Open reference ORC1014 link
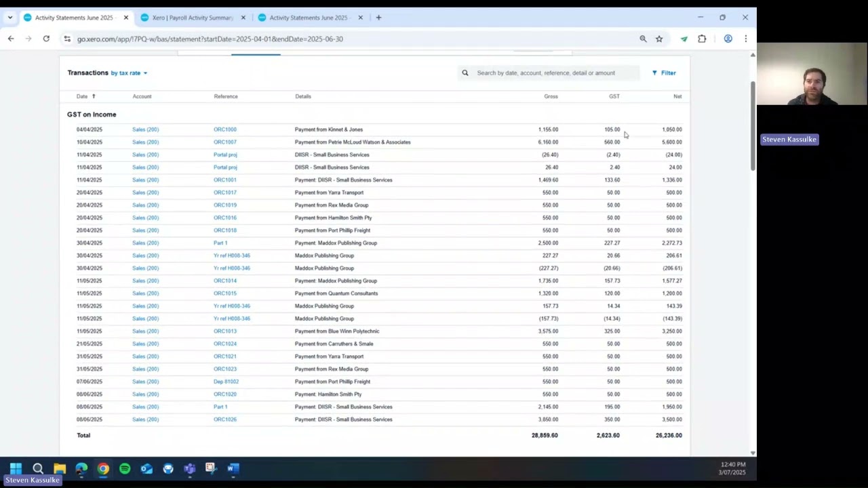The height and width of the screenshot is (488, 868). coord(225,281)
